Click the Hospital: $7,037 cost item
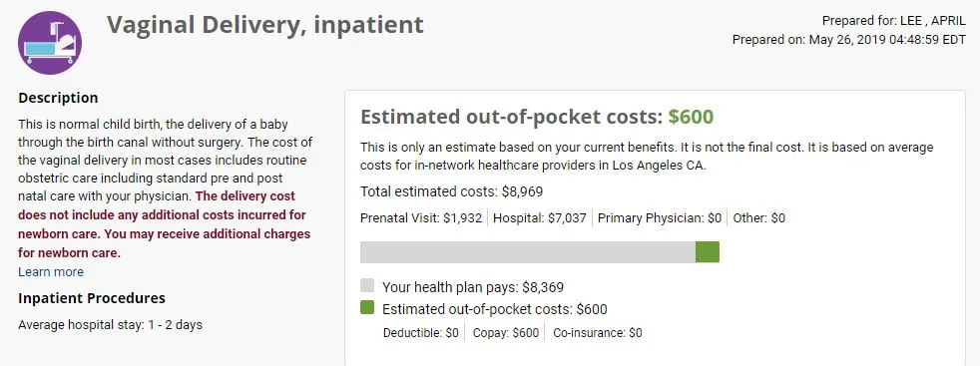The width and height of the screenshot is (980, 366). [x=539, y=218]
